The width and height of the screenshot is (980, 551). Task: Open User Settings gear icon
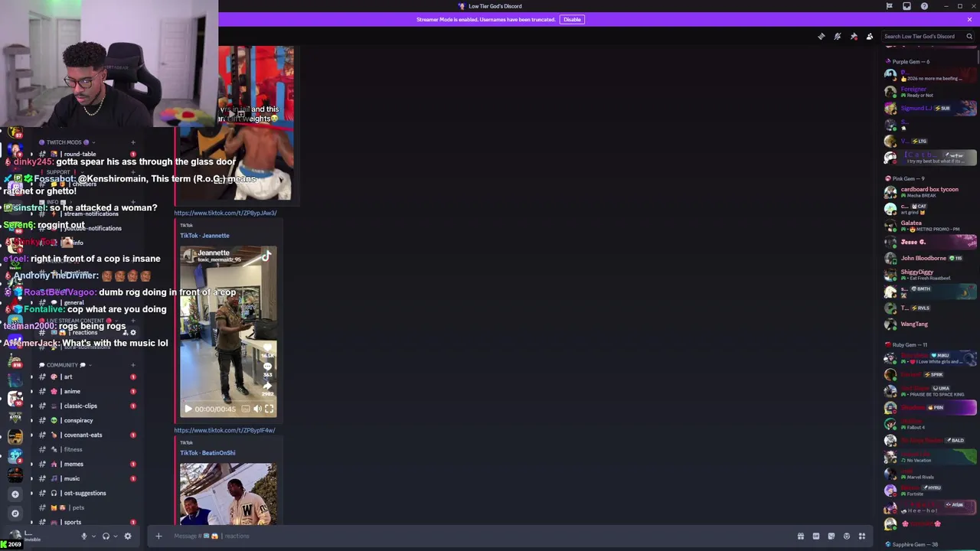(x=128, y=536)
